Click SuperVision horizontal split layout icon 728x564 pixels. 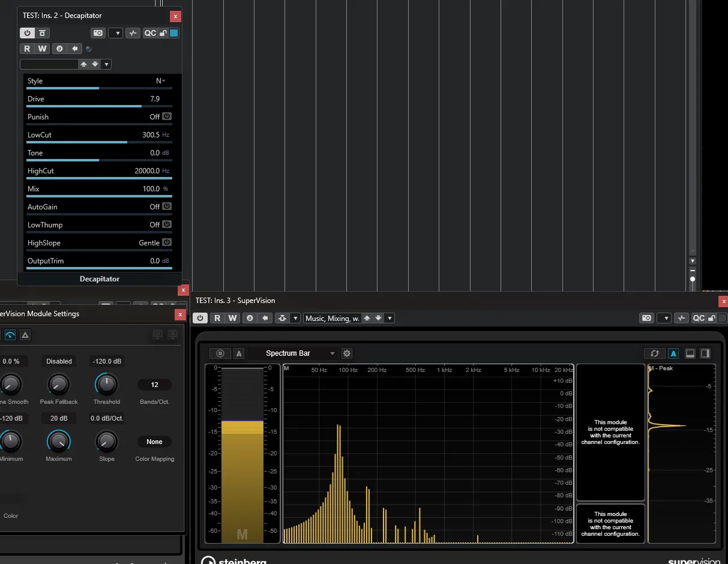point(690,353)
